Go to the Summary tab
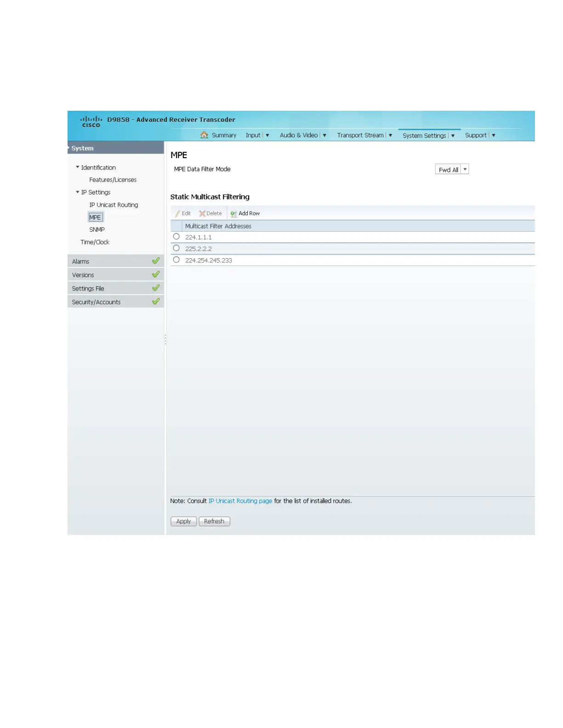This screenshot has width=563, height=728. coord(224,135)
